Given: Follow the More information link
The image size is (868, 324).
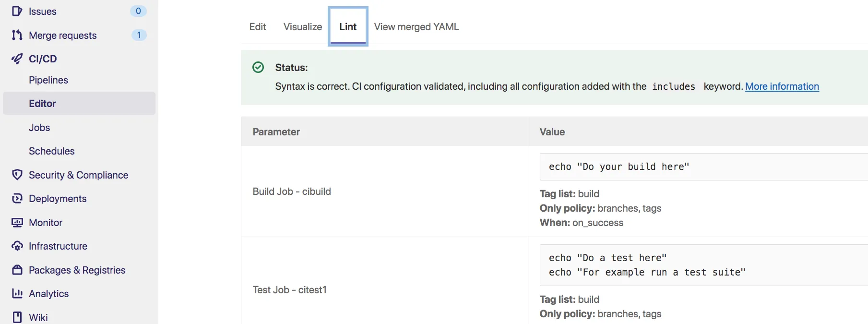Looking at the screenshot, I should (782, 86).
